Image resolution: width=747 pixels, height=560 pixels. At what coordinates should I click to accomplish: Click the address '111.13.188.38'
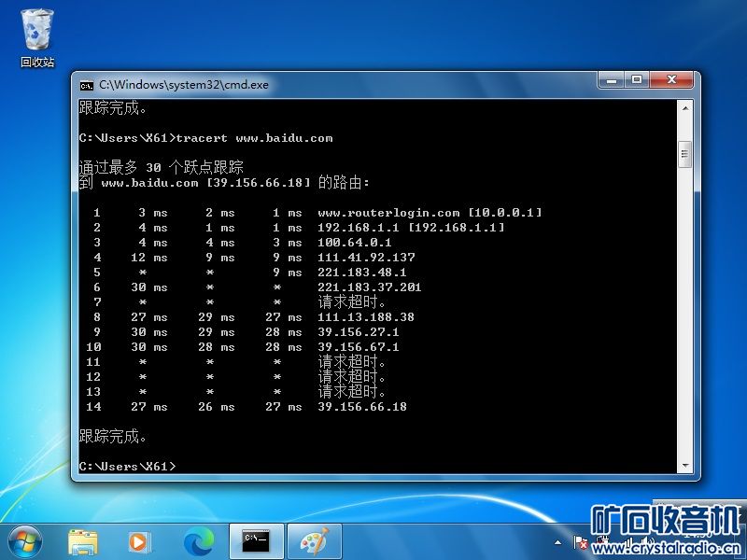coord(366,317)
